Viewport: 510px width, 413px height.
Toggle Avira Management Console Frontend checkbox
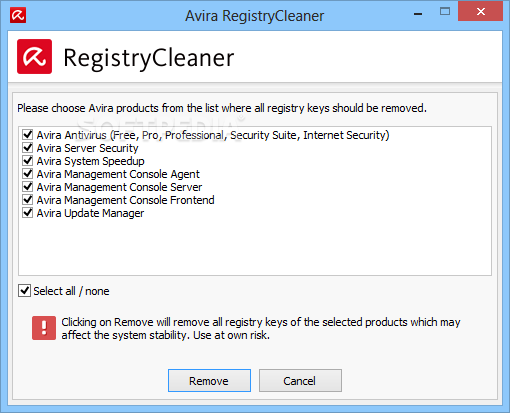pos(28,200)
